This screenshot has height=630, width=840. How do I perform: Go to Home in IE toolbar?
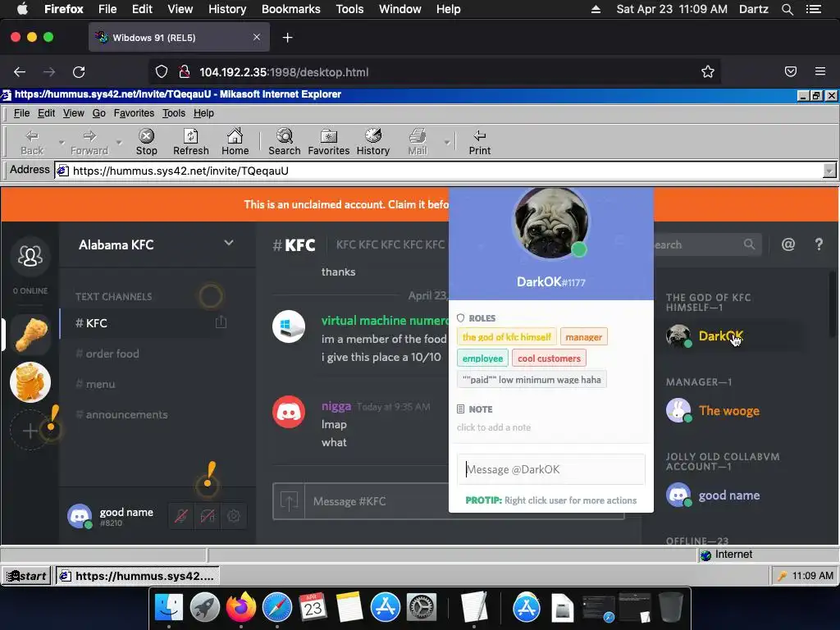(x=235, y=142)
